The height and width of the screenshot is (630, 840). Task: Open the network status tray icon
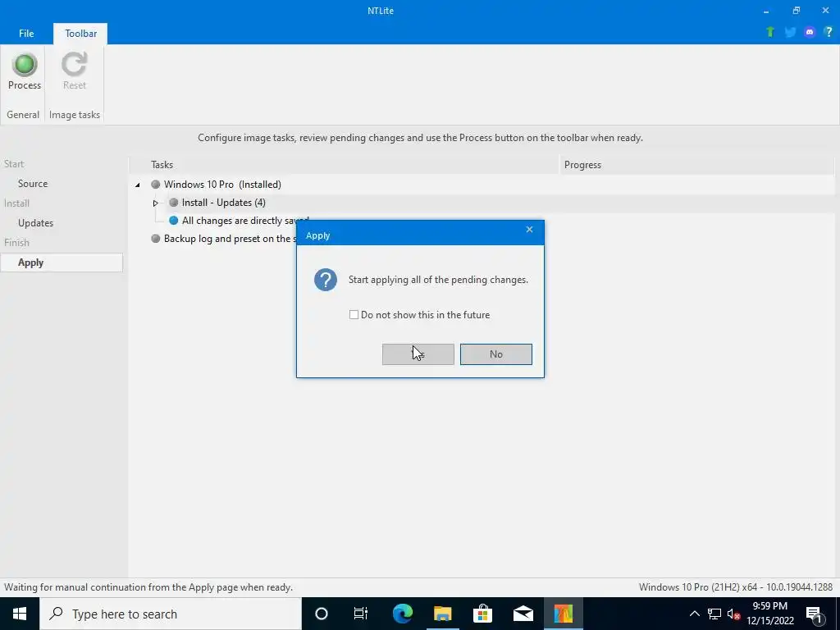714,614
